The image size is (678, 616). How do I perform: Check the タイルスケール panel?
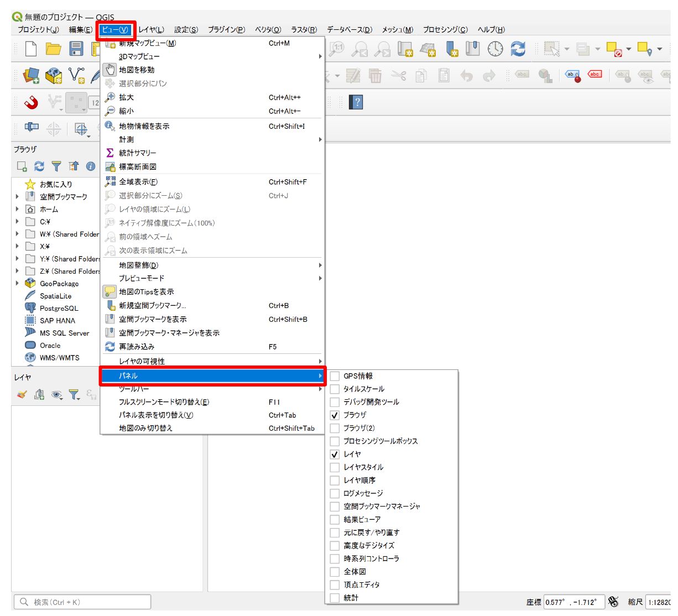point(335,389)
